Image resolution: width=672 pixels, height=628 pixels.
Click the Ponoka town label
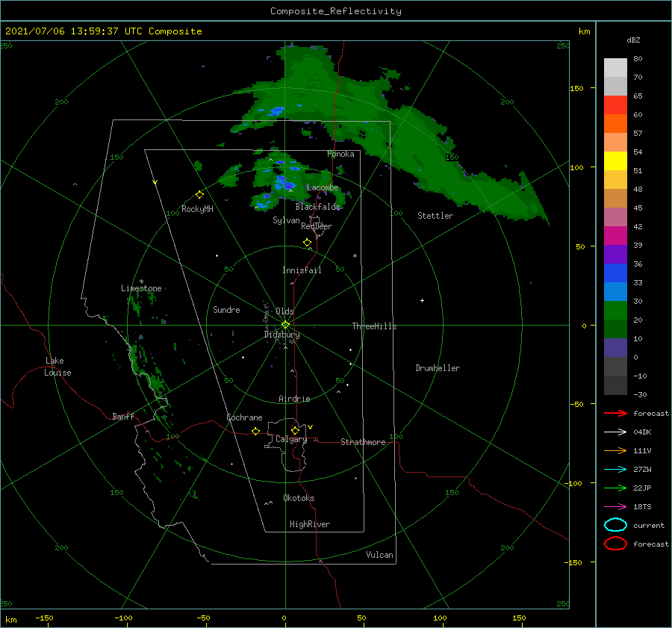point(340,155)
